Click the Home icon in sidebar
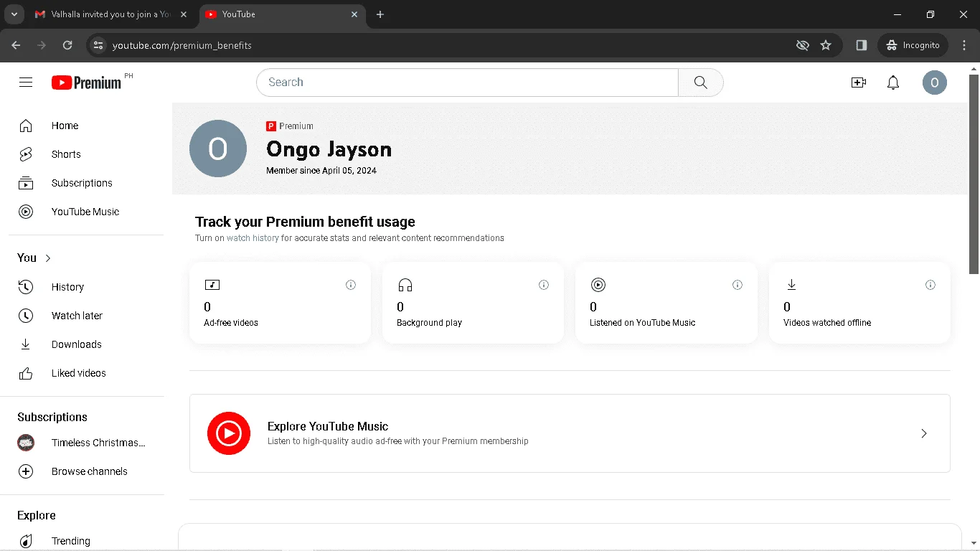The image size is (980, 551). [26, 126]
